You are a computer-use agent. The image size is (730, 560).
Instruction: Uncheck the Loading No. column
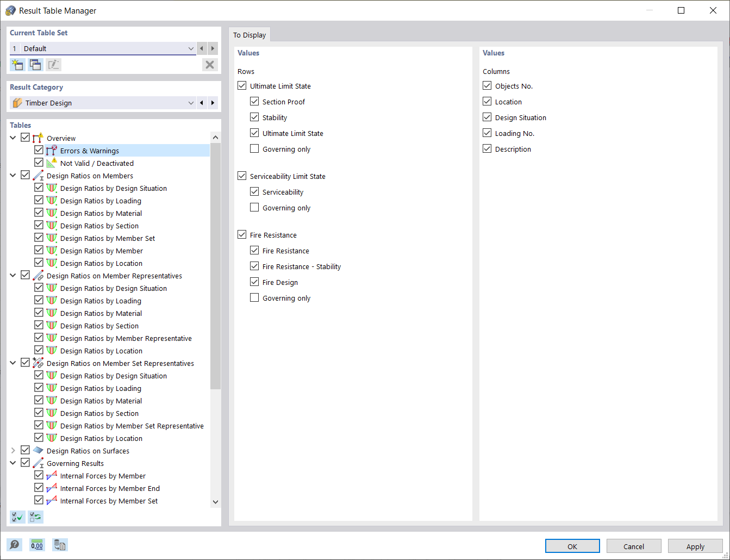486,133
